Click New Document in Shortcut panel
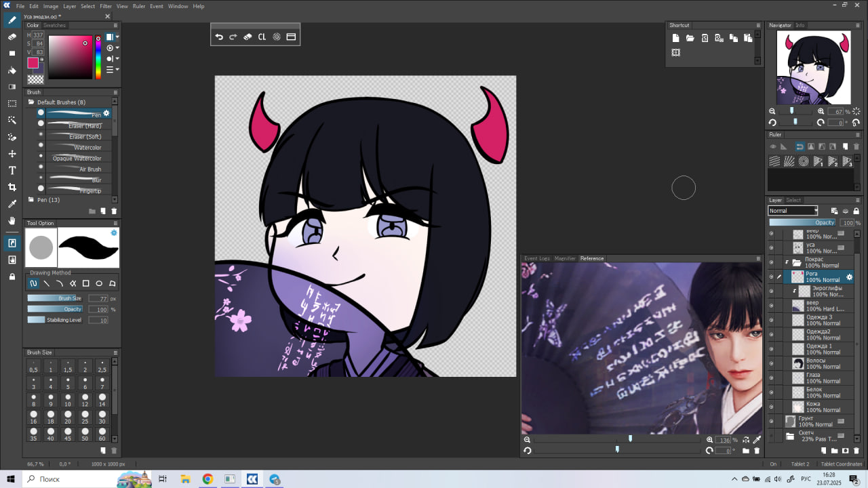Image resolution: width=868 pixels, height=488 pixels. point(675,38)
